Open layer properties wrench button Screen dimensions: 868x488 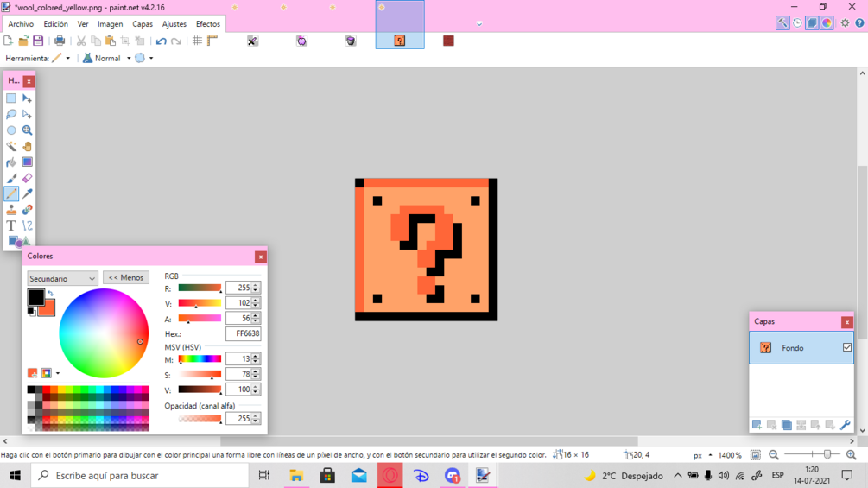845,425
